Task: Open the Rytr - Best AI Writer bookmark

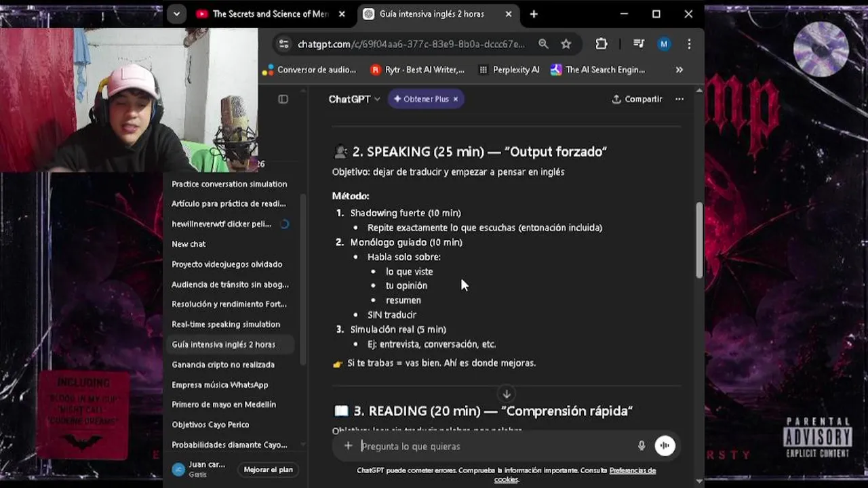Action: click(x=418, y=70)
